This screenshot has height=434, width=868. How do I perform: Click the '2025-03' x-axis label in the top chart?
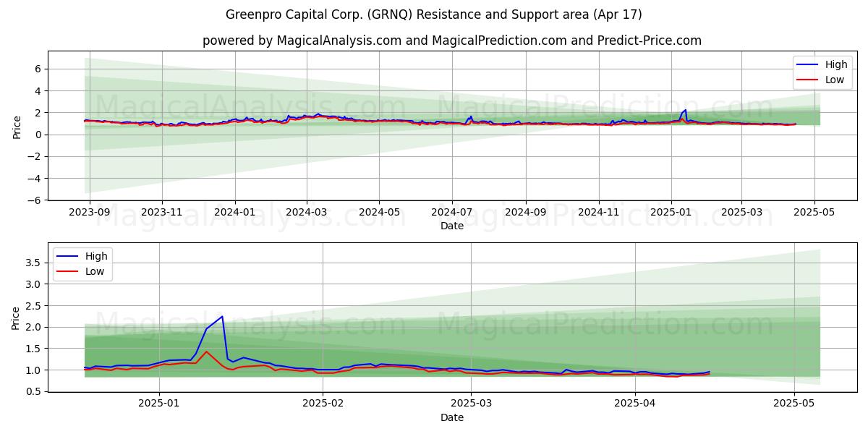[x=741, y=213]
